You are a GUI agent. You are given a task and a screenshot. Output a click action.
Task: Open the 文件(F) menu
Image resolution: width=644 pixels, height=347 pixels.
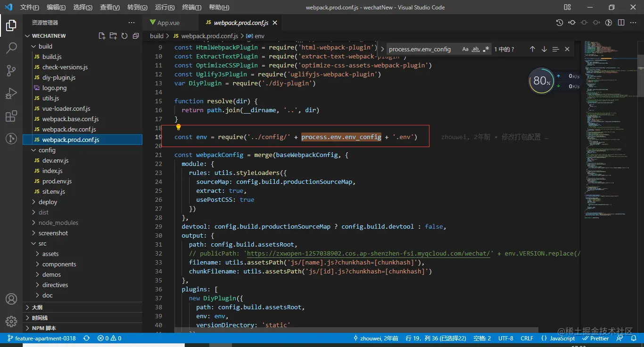(30, 7)
